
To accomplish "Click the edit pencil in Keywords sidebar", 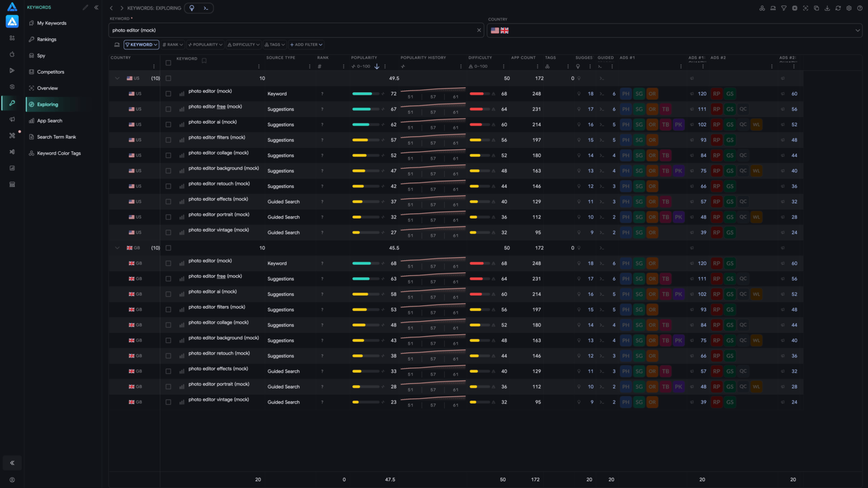I will (x=85, y=8).
